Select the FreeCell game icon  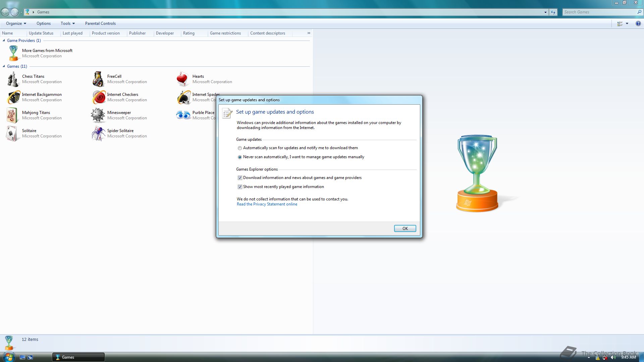[x=98, y=79]
